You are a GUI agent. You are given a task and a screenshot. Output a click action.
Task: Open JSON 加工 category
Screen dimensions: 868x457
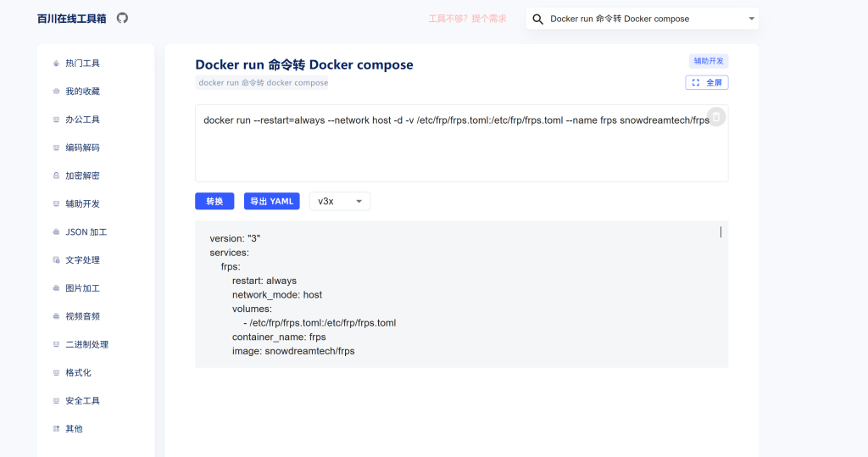86,232
